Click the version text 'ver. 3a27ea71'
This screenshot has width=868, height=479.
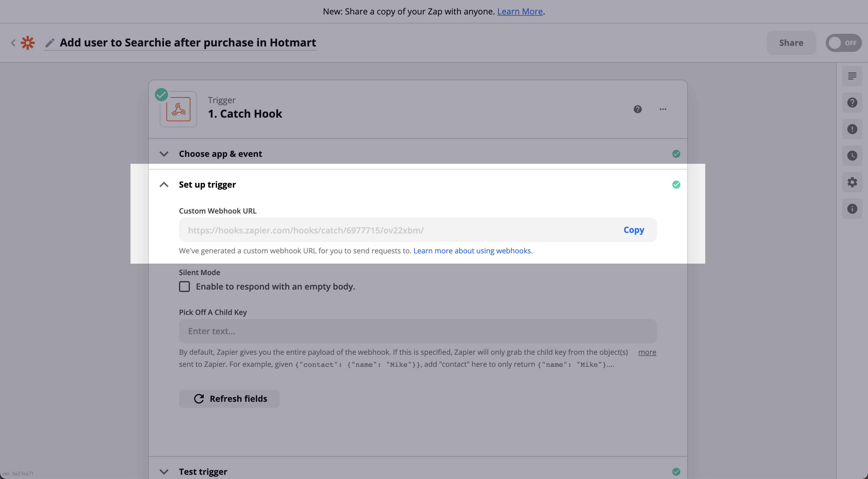pyautogui.click(x=17, y=473)
